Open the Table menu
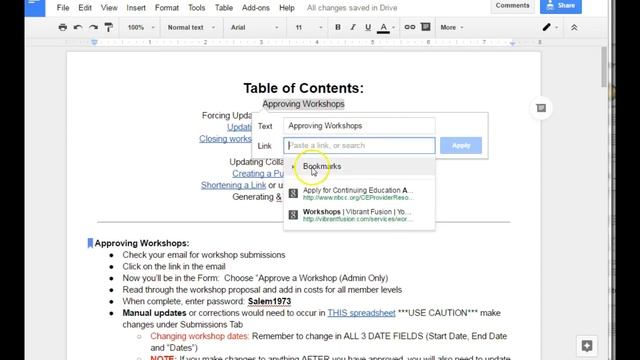The width and height of the screenshot is (640, 360). point(224,8)
